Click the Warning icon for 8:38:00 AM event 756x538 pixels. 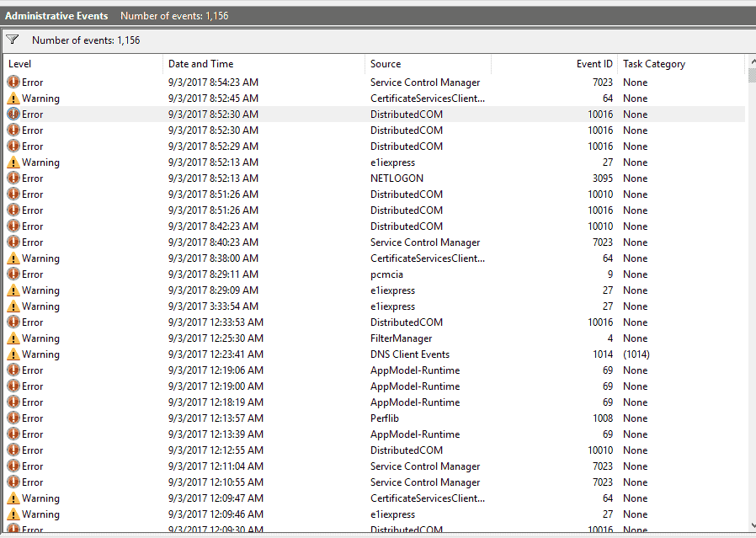(x=13, y=258)
